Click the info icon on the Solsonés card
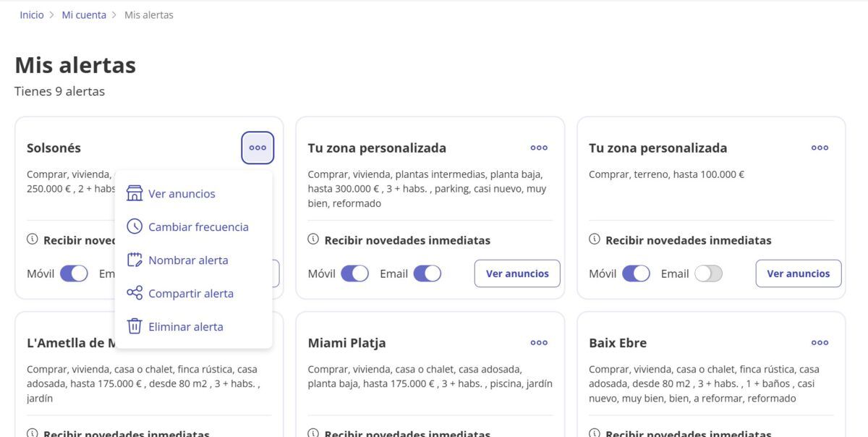Viewport: 868px width, 437px height. pos(31,239)
